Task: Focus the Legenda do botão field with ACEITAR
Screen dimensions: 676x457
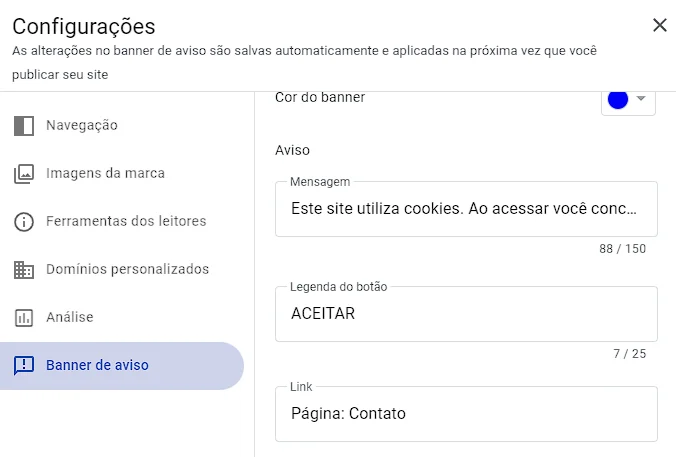Action: pyautogui.click(x=466, y=313)
